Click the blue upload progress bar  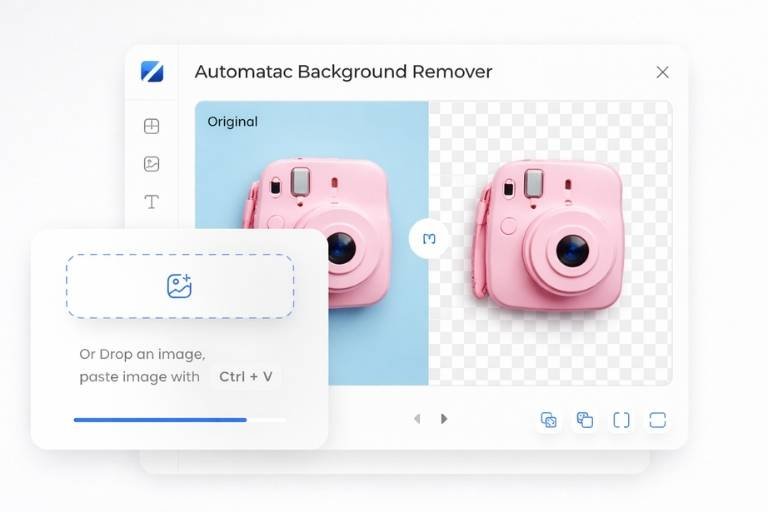[160, 420]
